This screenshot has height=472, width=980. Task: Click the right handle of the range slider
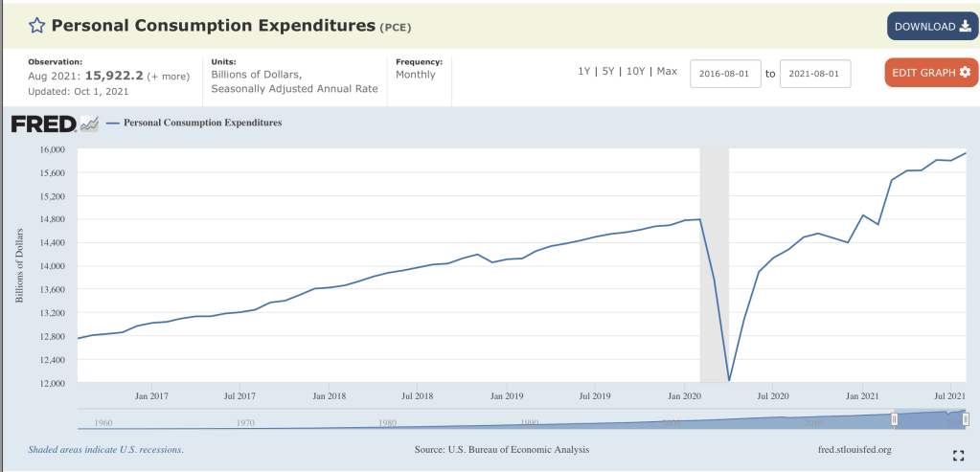(x=966, y=418)
